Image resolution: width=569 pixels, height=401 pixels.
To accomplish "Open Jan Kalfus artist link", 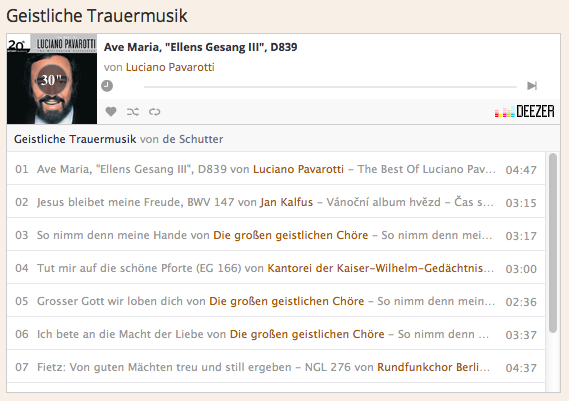I will point(286,202).
